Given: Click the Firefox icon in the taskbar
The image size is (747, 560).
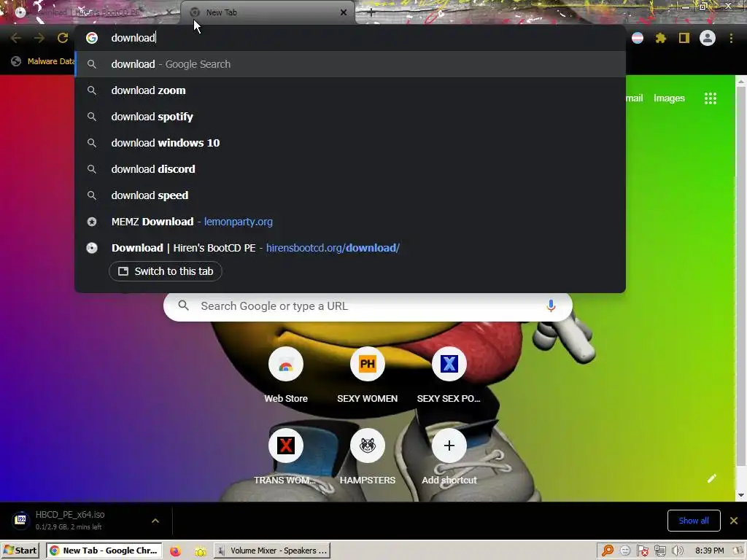Looking at the screenshot, I should coord(175,551).
